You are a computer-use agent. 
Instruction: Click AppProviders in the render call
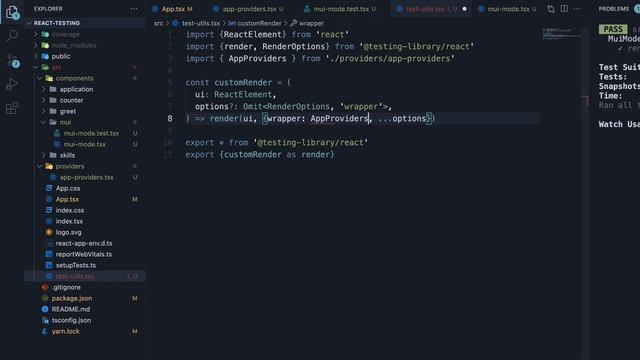click(x=339, y=119)
